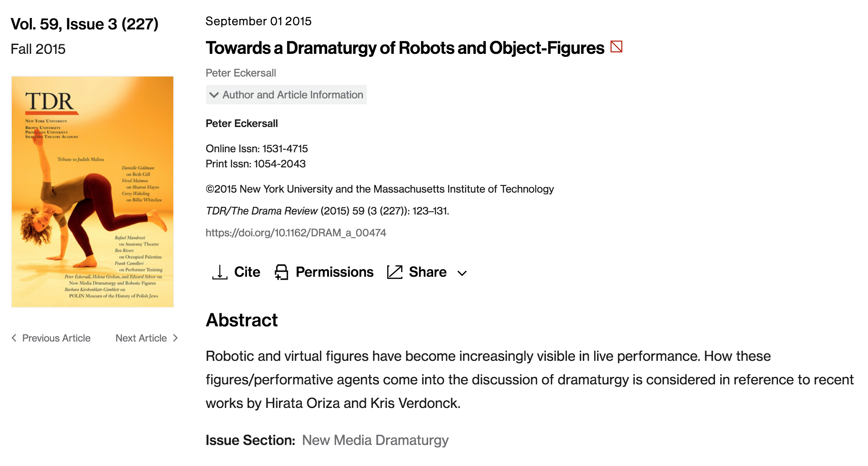The width and height of the screenshot is (868, 466).
Task: Click the Share arrow icon
Action: coord(394,272)
